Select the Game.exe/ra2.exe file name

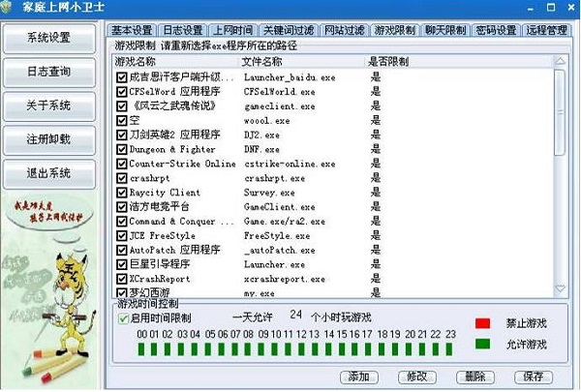(x=284, y=222)
